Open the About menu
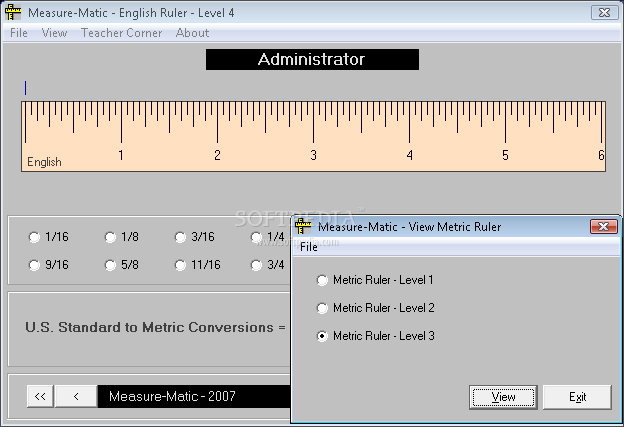624x427 pixels. pos(192,33)
